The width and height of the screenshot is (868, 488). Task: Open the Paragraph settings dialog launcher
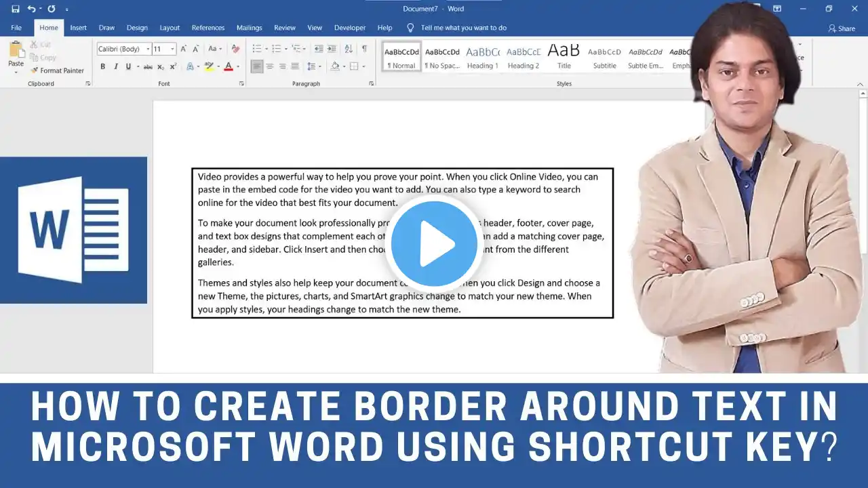(371, 83)
